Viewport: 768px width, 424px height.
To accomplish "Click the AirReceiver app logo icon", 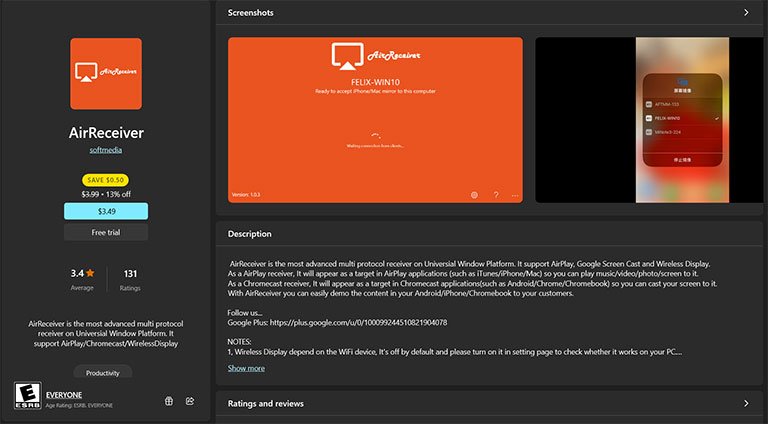I will 106,73.
